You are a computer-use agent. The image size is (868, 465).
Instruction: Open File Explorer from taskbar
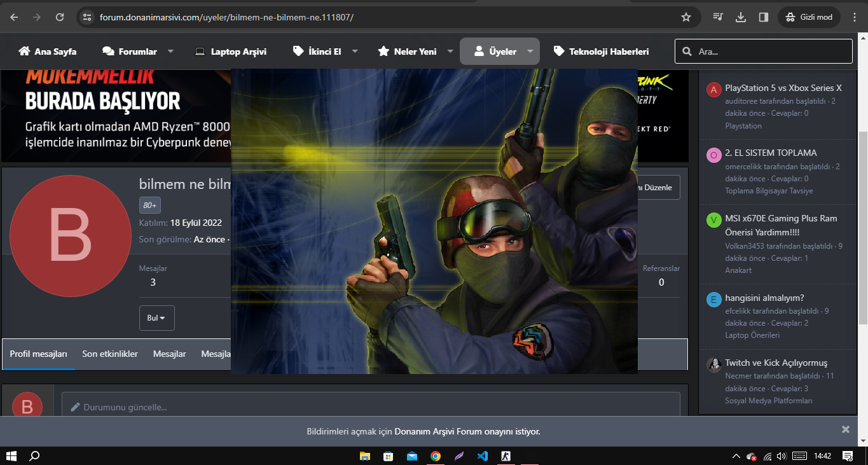pyautogui.click(x=365, y=456)
